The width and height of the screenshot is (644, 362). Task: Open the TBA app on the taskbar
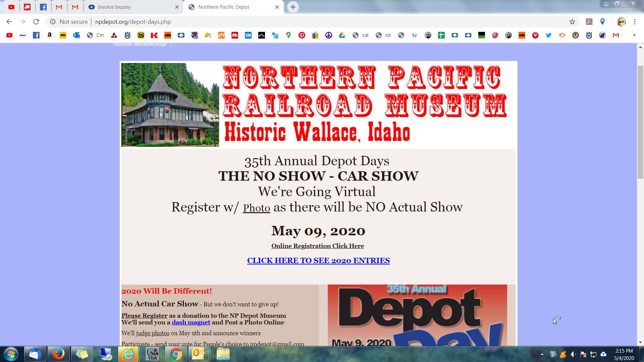tap(152, 354)
